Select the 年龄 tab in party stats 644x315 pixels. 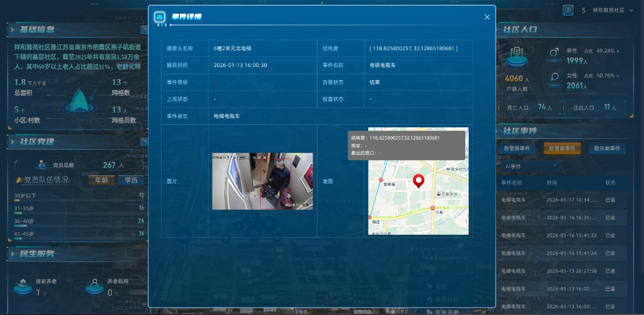pyautogui.click(x=101, y=180)
